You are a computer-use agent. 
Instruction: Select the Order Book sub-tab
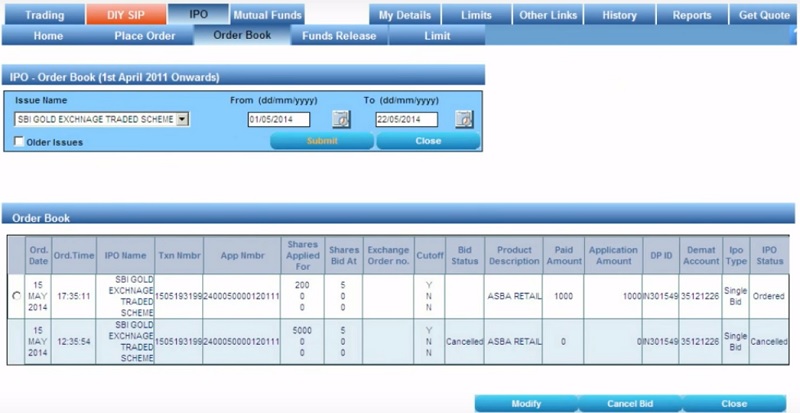[x=242, y=35]
